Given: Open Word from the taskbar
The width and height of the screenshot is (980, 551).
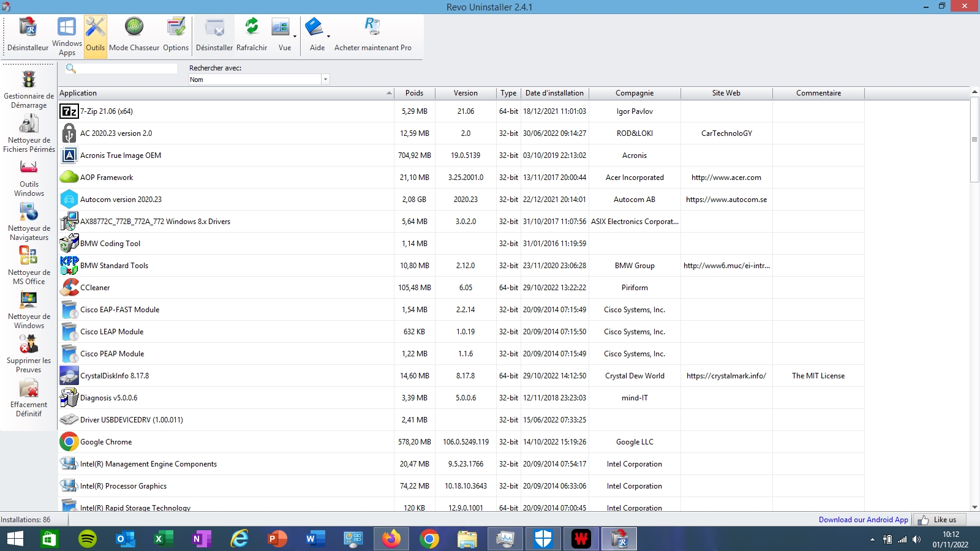Looking at the screenshot, I should point(315,539).
